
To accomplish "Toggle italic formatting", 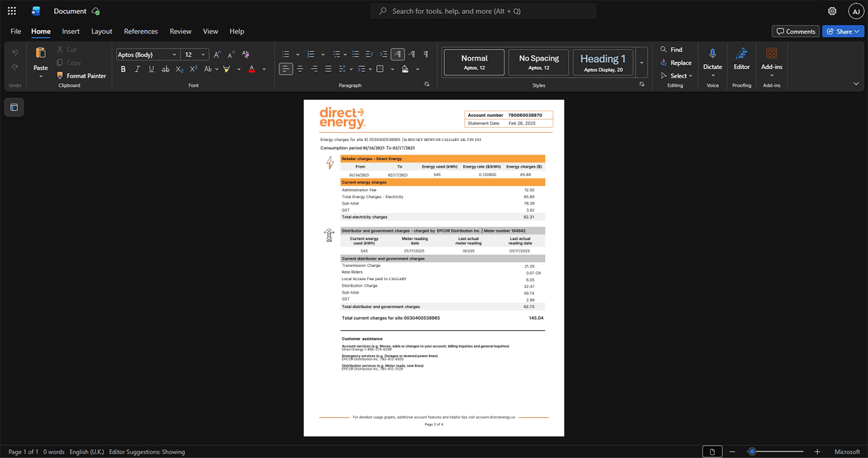I will (x=137, y=69).
